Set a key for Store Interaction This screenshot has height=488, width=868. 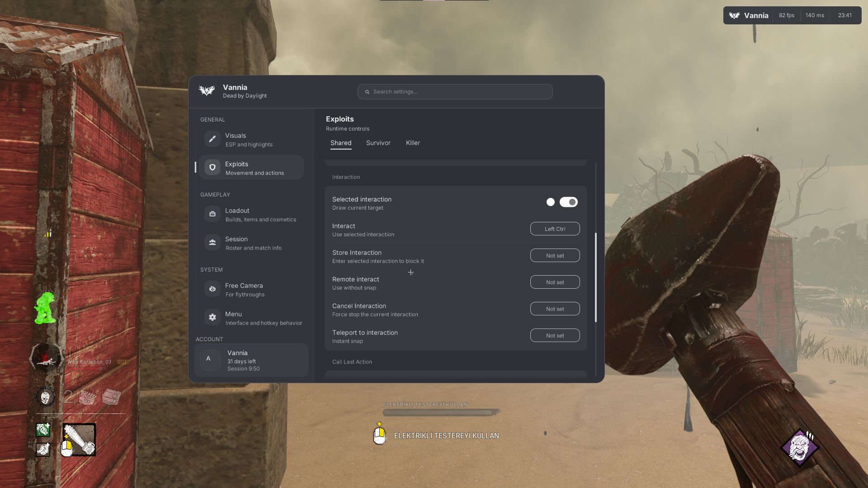coord(555,255)
